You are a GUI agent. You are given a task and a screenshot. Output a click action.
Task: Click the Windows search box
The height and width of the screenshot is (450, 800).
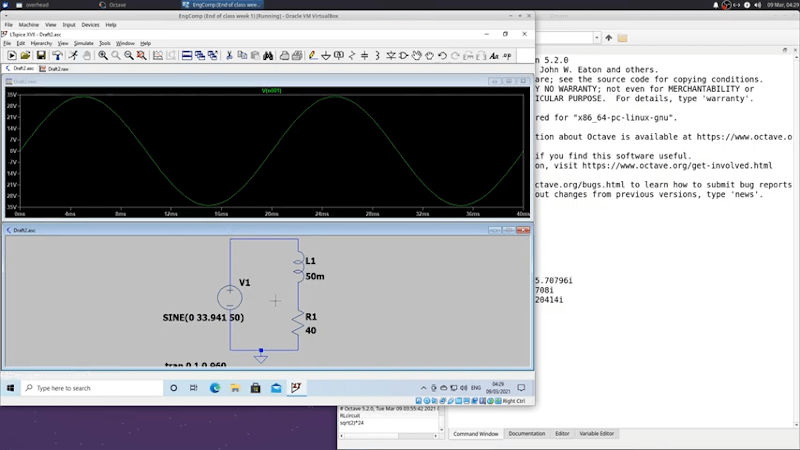tap(90, 388)
